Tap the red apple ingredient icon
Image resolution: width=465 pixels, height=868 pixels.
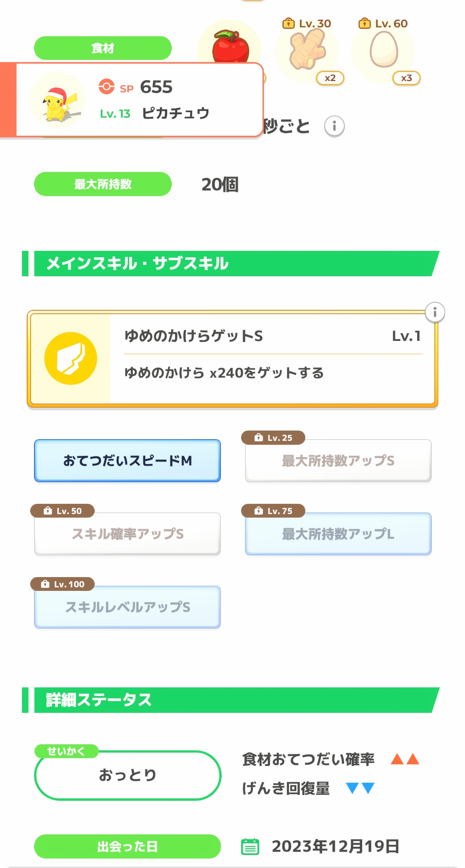point(230,45)
